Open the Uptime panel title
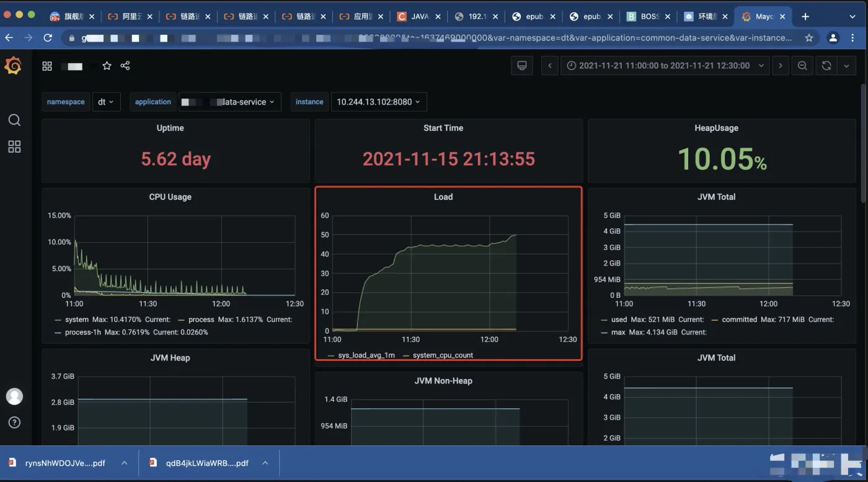The height and width of the screenshot is (482, 868). [170, 128]
